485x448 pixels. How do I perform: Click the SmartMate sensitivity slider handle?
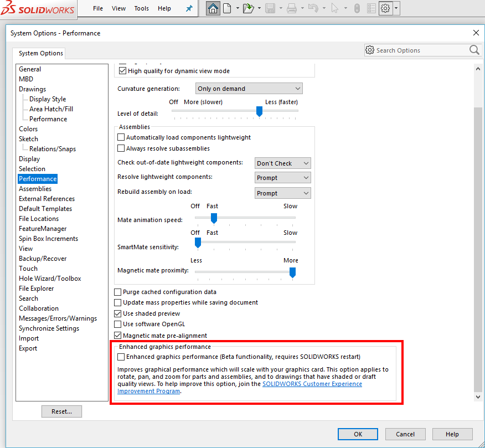[x=198, y=243]
